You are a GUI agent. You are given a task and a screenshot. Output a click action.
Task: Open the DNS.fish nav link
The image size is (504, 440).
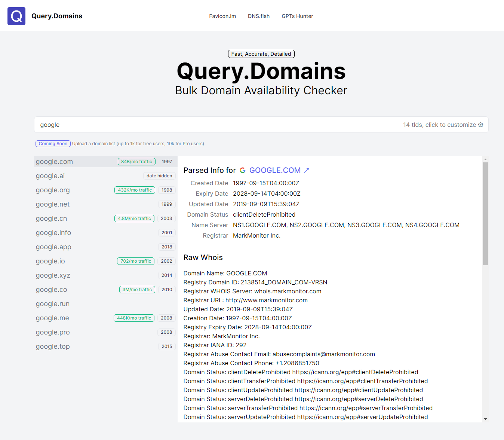click(x=259, y=16)
